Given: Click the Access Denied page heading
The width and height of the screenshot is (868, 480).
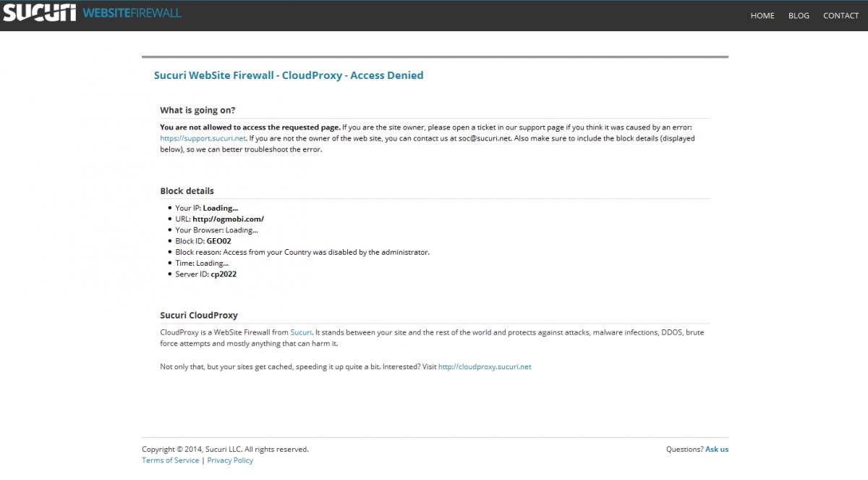Looking at the screenshot, I should tap(289, 75).
